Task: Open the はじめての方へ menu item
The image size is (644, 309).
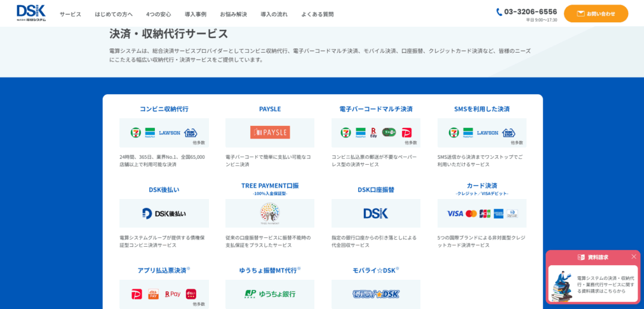Action: point(114,14)
